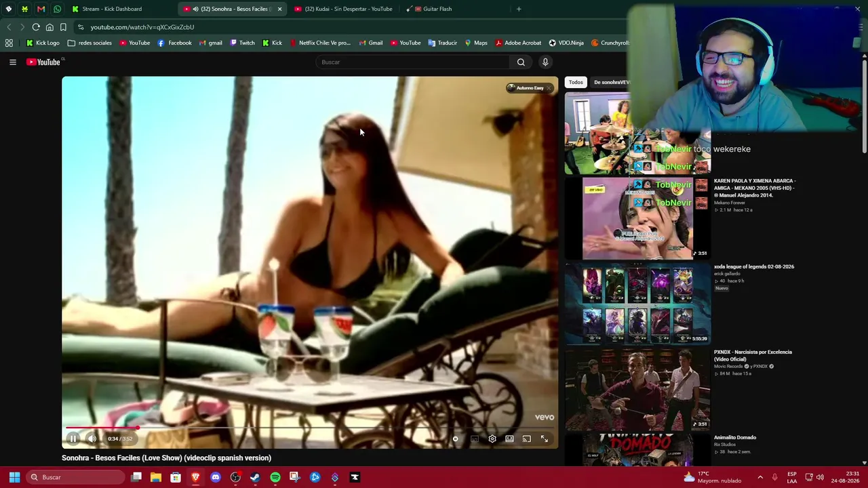
Task: Open File Explorer from the taskbar
Action: pos(156,477)
